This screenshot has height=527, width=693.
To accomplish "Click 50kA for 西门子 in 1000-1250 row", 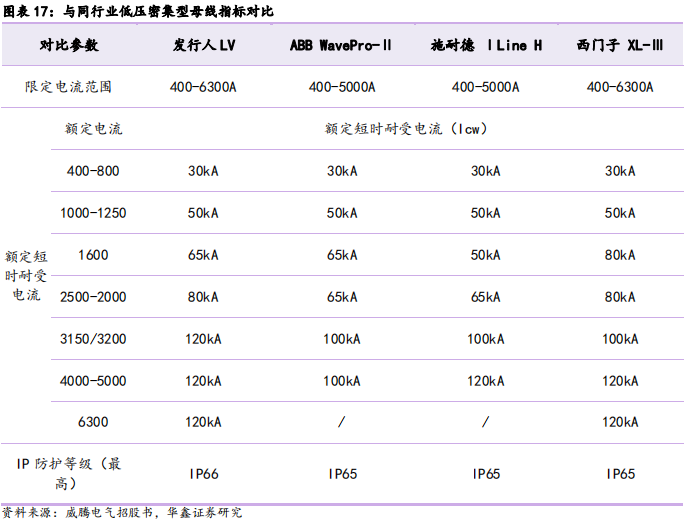I will pyautogui.click(x=620, y=213).
